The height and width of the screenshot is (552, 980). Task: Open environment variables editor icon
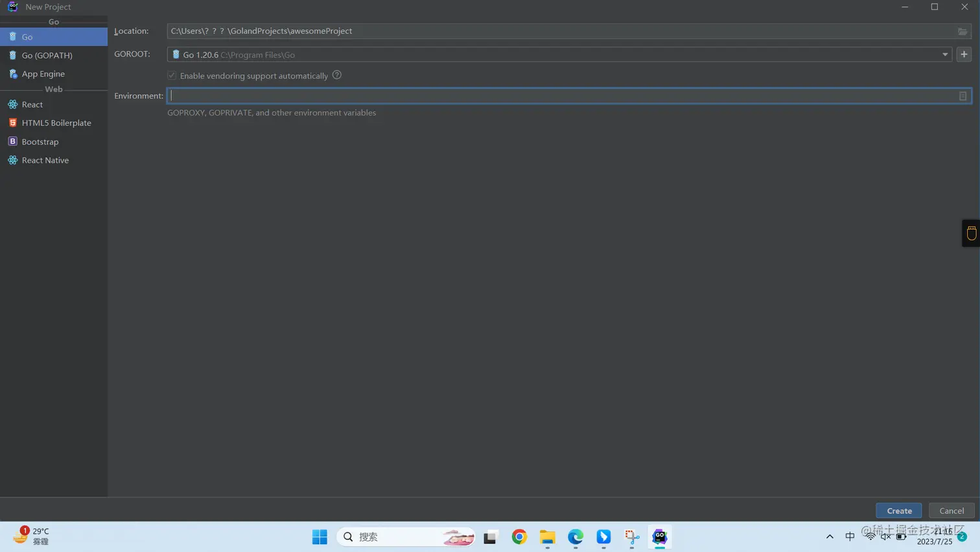(962, 96)
